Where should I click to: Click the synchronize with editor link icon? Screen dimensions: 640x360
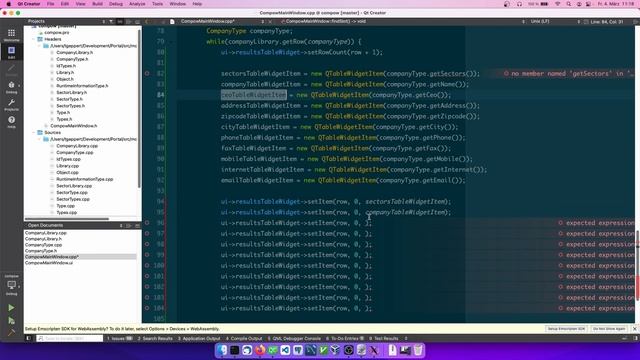click(x=120, y=21)
